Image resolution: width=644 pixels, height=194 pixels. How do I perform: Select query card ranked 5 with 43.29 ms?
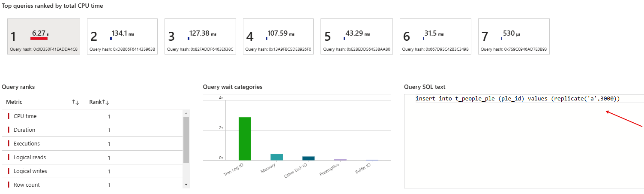click(356, 37)
